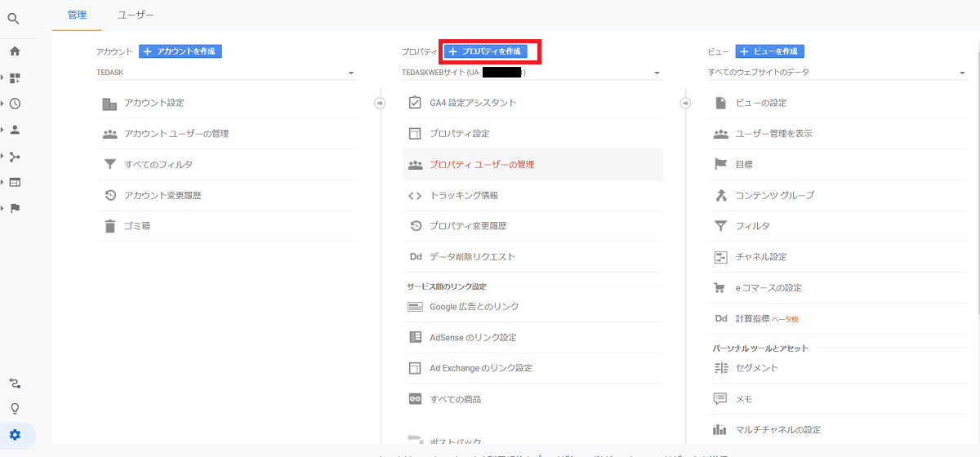
Task: Select the 管理 tab
Action: [77, 15]
